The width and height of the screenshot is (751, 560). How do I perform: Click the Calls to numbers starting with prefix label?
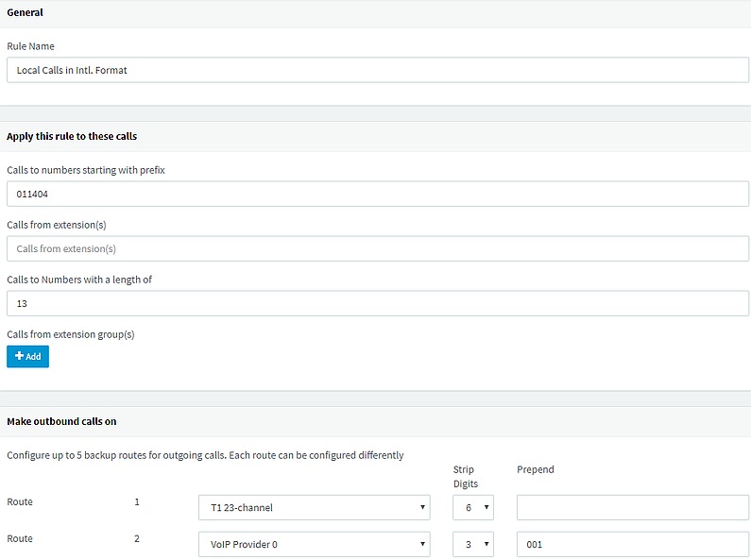(x=86, y=170)
